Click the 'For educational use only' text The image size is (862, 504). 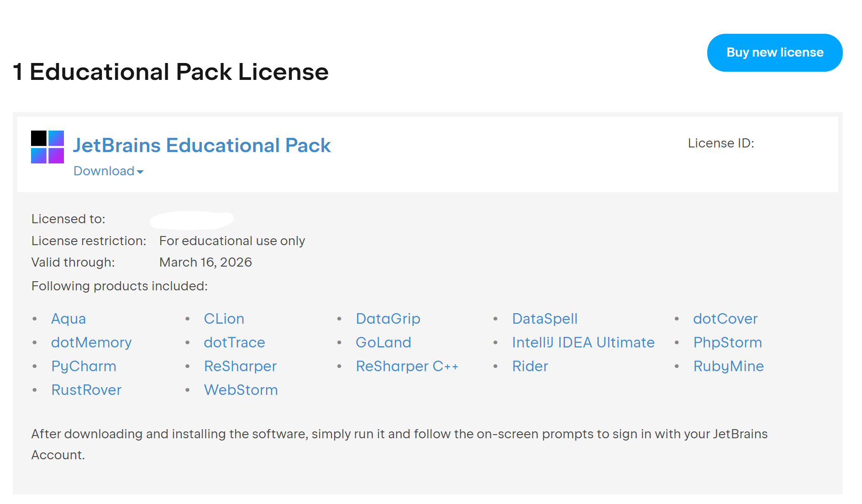pos(232,241)
